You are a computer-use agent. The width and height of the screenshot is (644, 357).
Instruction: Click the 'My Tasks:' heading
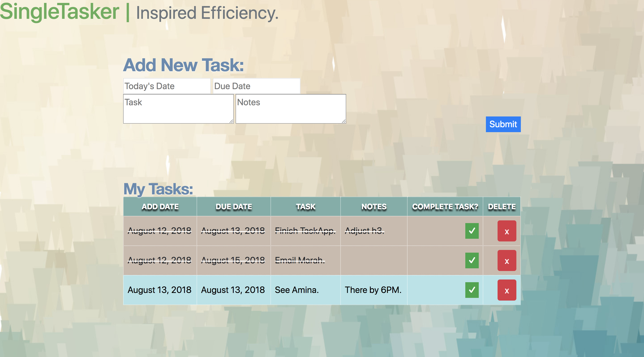(x=158, y=189)
